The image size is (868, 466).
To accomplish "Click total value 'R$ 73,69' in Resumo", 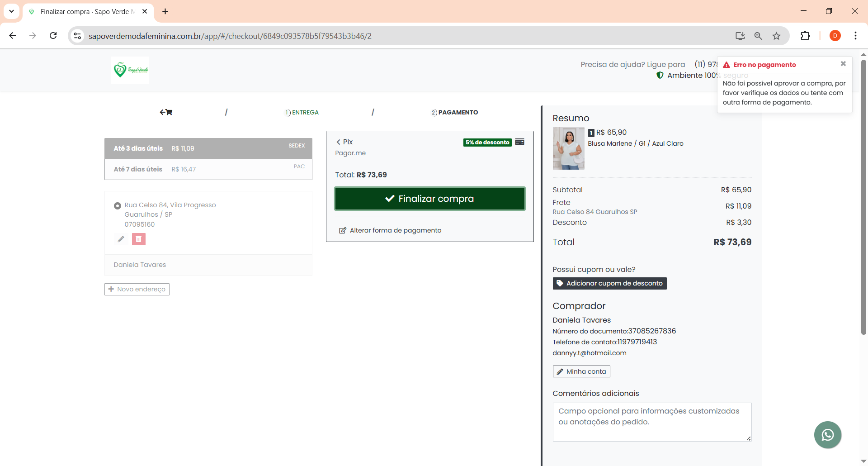I will pos(732,242).
